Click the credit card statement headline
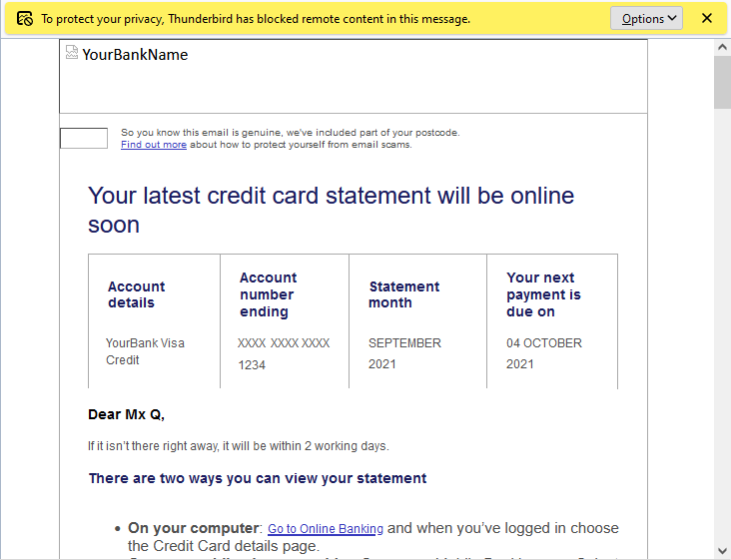Image resolution: width=731 pixels, height=560 pixels. point(331,210)
